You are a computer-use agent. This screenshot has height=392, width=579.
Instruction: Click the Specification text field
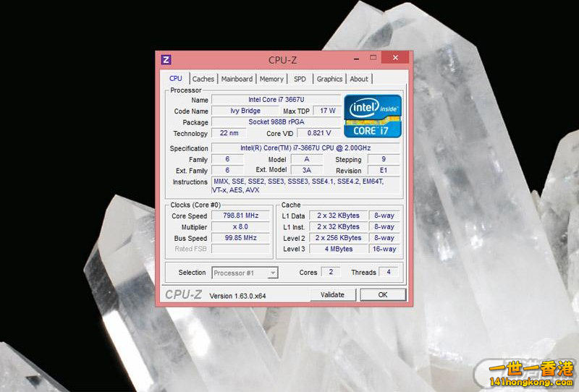coord(305,148)
